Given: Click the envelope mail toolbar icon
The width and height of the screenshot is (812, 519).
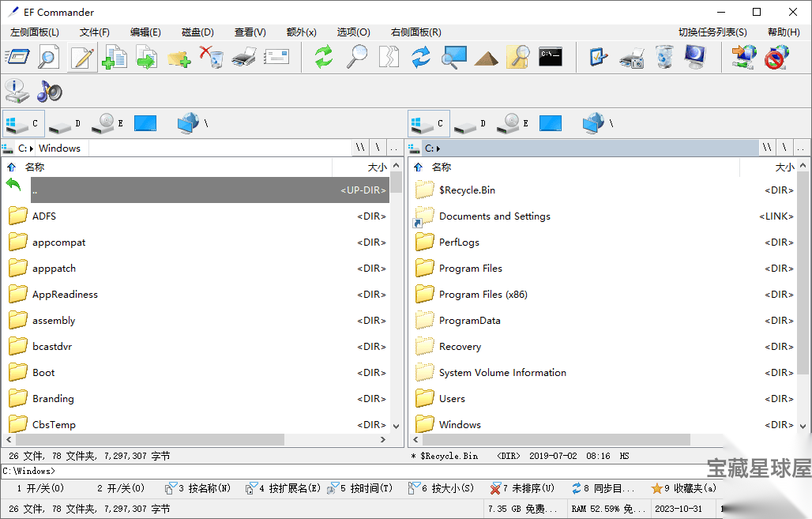Looking at the screenshot, I should pos(276,57).
